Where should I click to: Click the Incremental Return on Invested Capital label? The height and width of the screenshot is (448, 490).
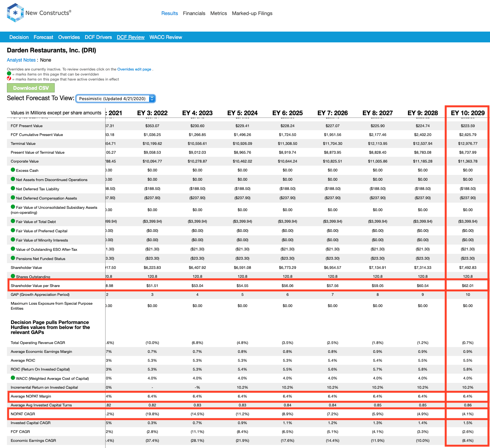(x=44, y=388)
